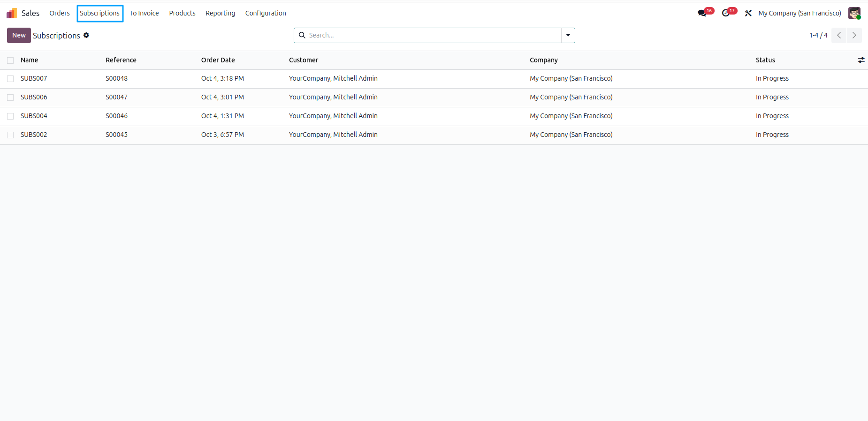Screen dimensions: 868x421
Task: Open subscription SUBS004
Action: 34,116
